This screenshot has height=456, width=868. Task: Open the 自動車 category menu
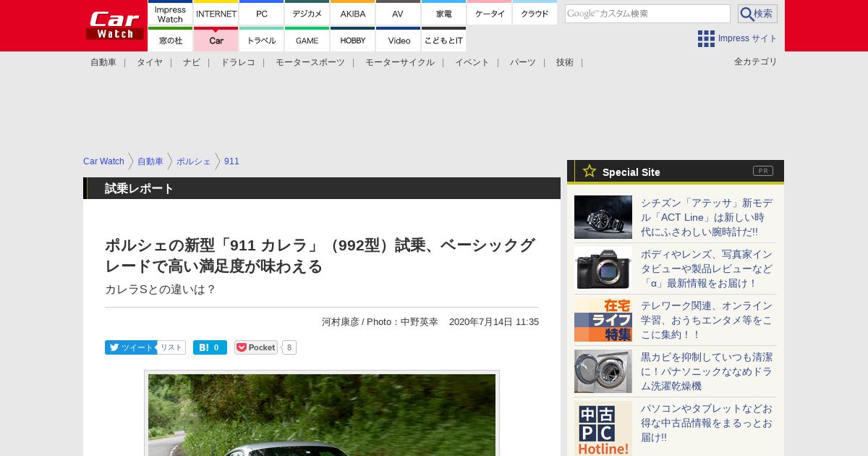coord(103,62)
